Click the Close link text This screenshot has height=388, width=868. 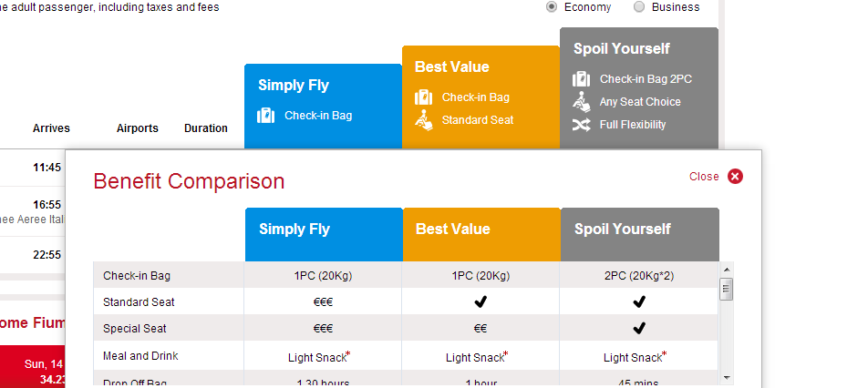point(704,177)
